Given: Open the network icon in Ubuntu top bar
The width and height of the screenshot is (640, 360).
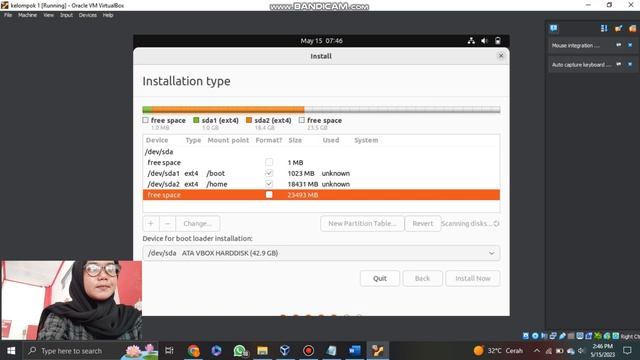Looking at the screenshot, I should (471, 41).
